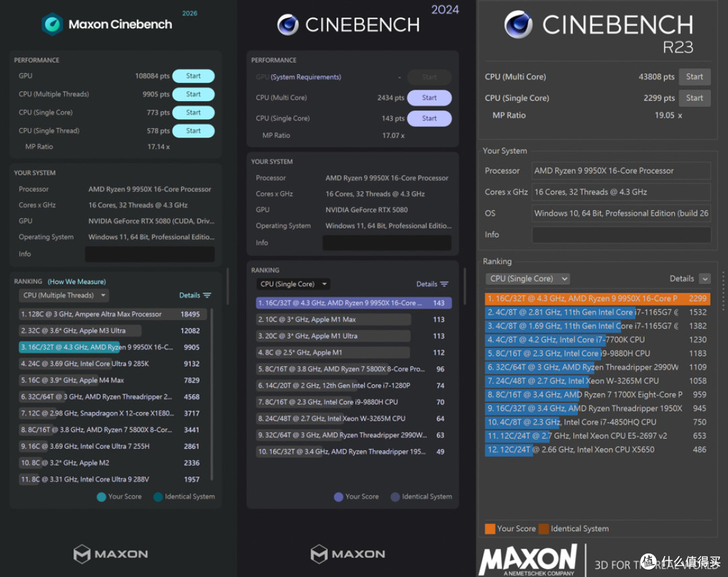Click the purple Your Score legend dot
728x577 pixels.
[338, 497]
